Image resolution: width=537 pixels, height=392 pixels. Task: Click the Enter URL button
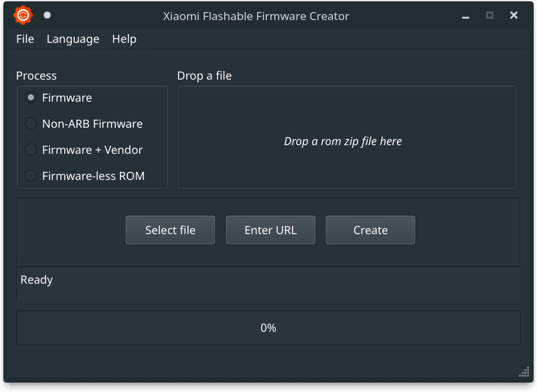271,229
